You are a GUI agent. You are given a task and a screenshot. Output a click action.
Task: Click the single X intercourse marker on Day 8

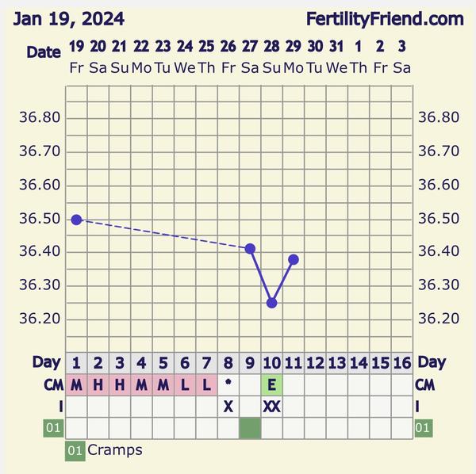228,407
